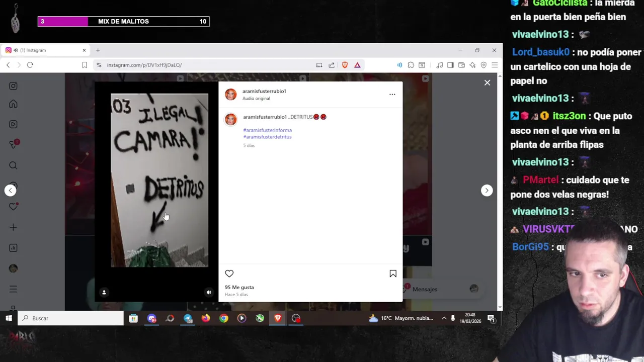Close the Instagram browser tab
This screenshot has height=362, width=644.
pos(84,50)
